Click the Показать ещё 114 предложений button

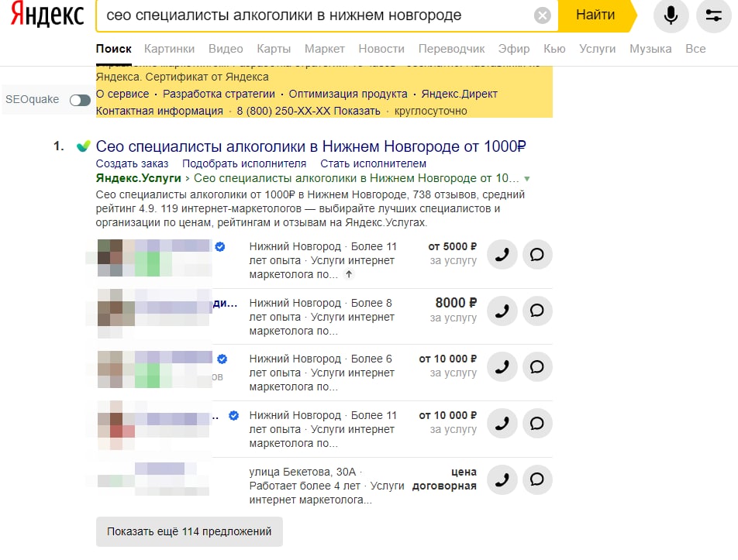189,532
